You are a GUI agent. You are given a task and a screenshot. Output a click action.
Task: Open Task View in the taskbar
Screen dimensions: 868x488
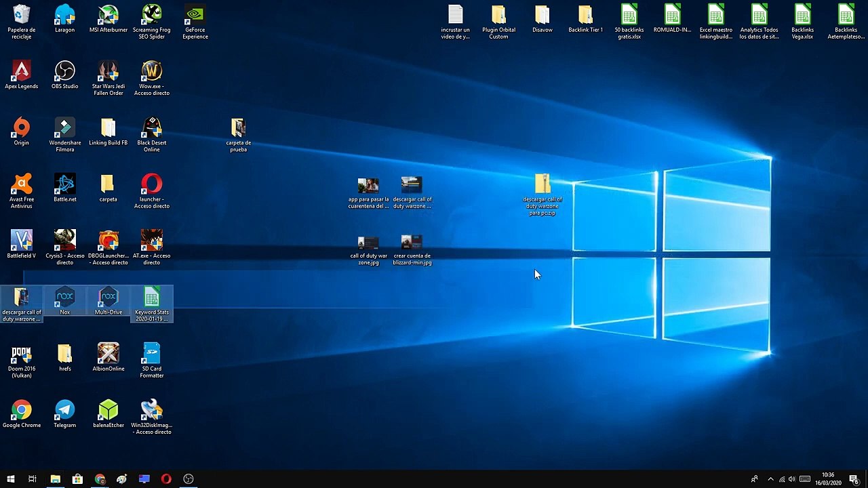33,479
